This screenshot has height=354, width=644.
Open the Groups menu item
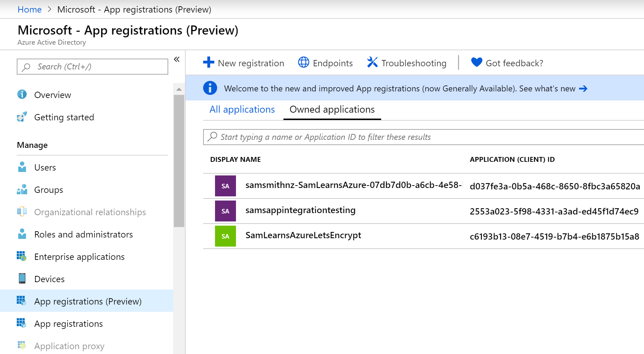point(49,190)
